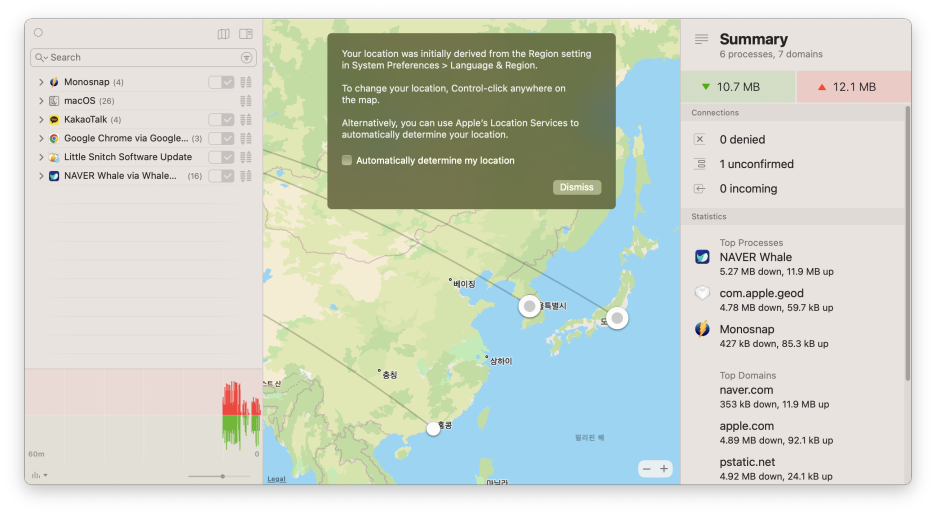Screen dimensions: 936x515
Task: Click the Seoul location marker on map
Action: 529,306
